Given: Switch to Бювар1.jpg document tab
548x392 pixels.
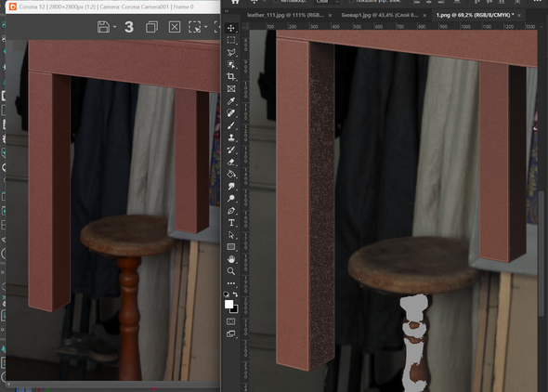Looking at the screenshot, I should click(x=380, y=15).
